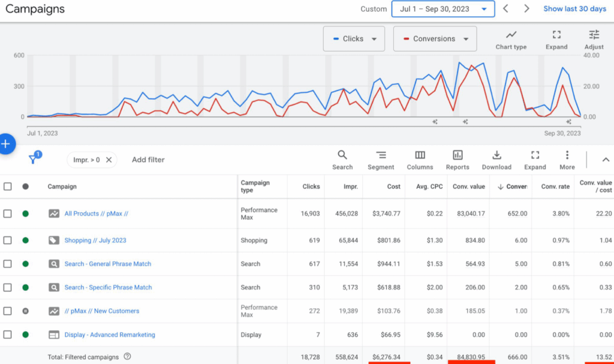Expand the chart using the Expand icon near Adjust
Viewport: 614px width, 364px height.
pos(556,40)
